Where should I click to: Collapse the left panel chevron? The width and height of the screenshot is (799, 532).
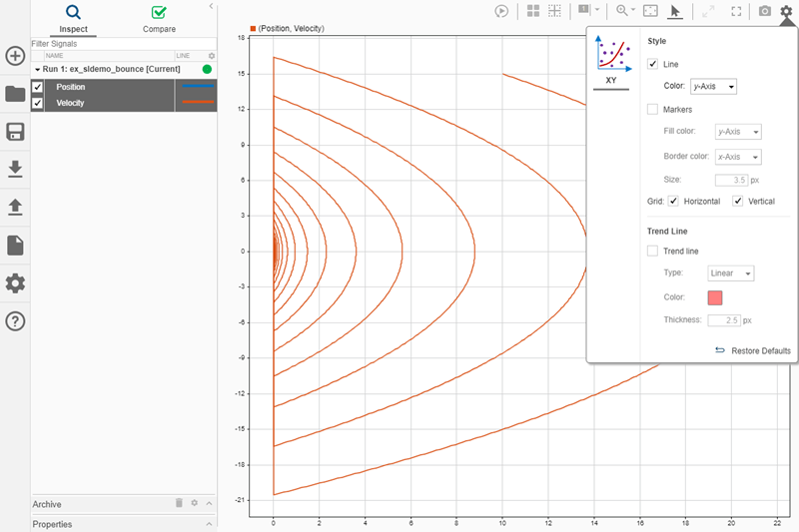tap(211, 6)
